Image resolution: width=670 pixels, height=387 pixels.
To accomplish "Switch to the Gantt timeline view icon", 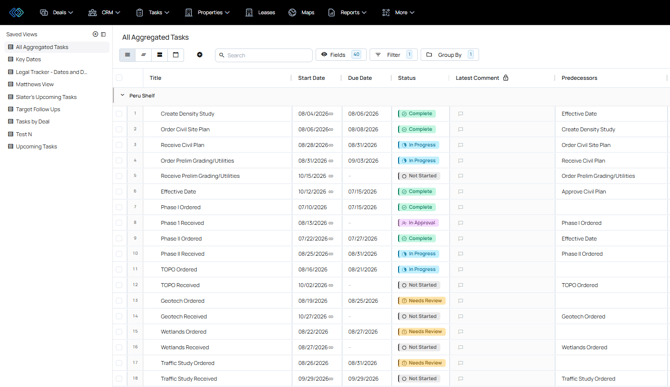I will [x=144, y=55].
